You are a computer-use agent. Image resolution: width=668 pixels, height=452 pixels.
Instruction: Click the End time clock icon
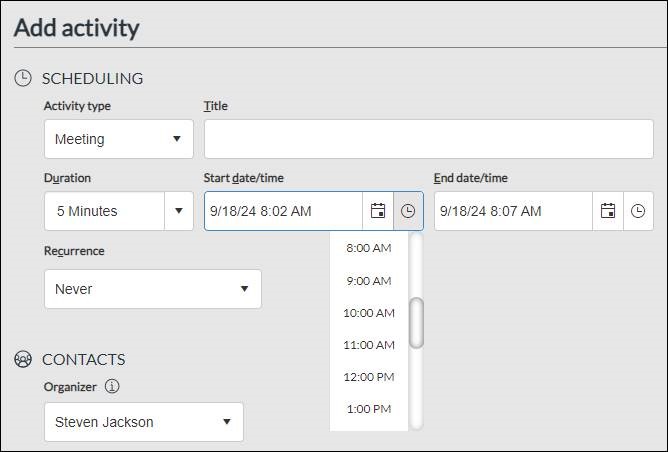638,211
